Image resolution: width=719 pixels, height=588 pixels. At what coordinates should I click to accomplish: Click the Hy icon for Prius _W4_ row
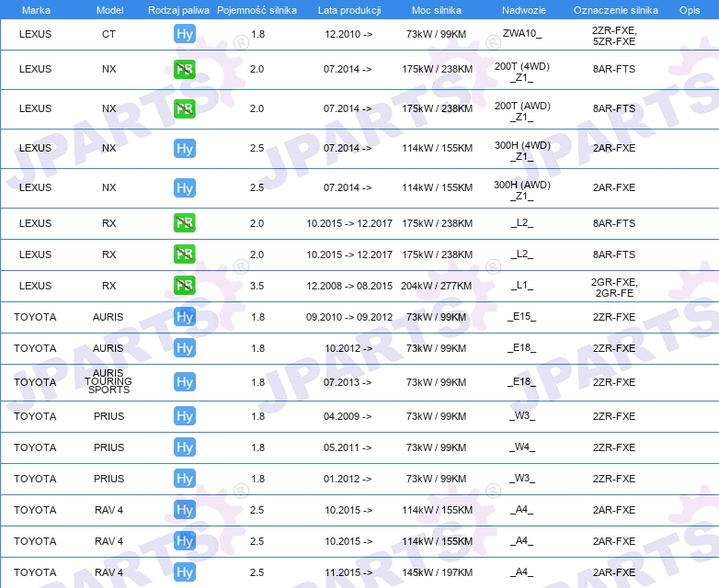(185, 447)
